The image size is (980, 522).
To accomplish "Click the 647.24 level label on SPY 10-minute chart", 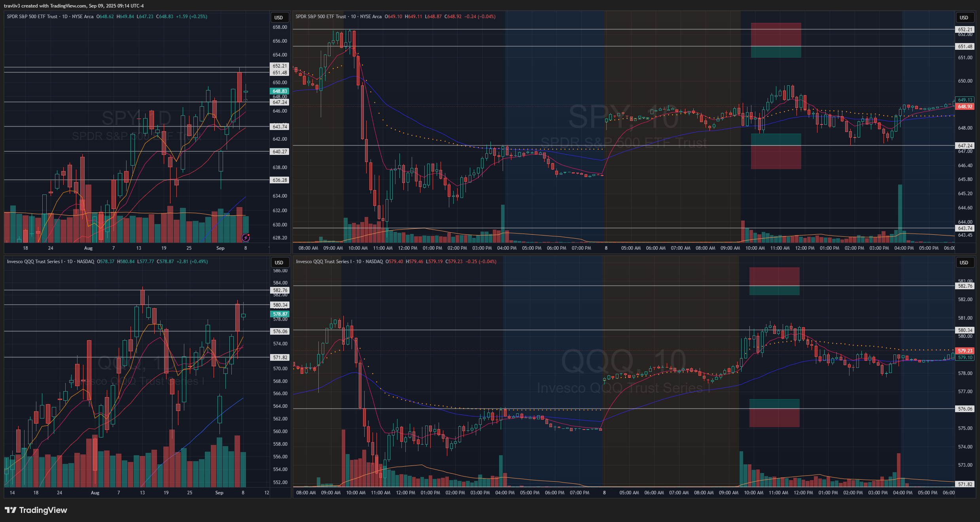I will click(965, 146).
